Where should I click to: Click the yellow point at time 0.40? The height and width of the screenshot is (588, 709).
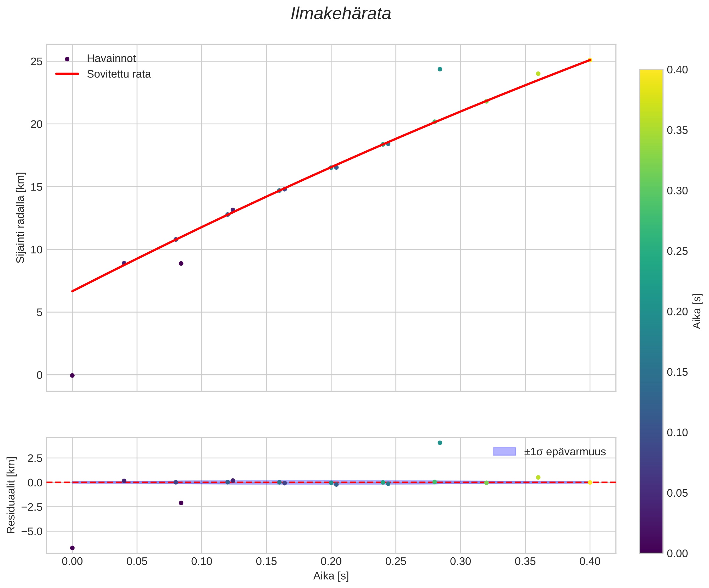tap(590, 60)
